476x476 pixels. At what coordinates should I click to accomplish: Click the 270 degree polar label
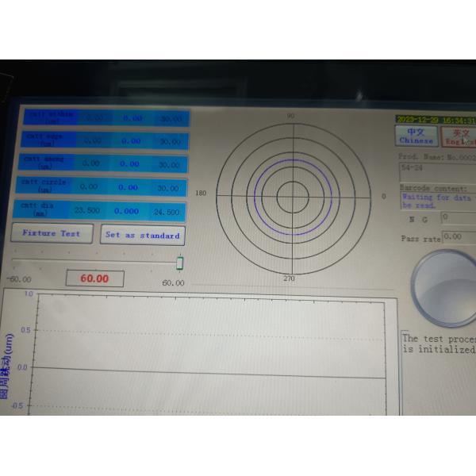pos(289,278)
